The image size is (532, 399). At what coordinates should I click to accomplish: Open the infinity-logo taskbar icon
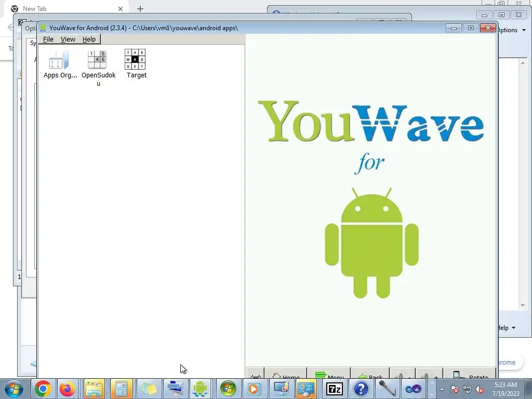click(413, 389)
